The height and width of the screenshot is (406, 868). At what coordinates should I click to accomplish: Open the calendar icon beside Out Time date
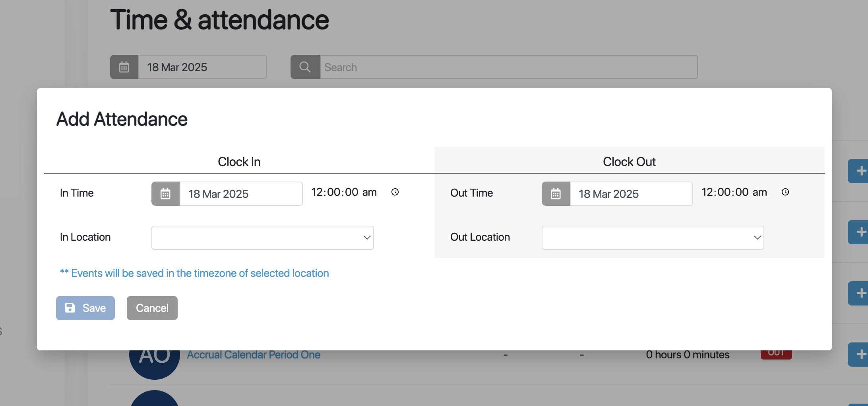556,194
